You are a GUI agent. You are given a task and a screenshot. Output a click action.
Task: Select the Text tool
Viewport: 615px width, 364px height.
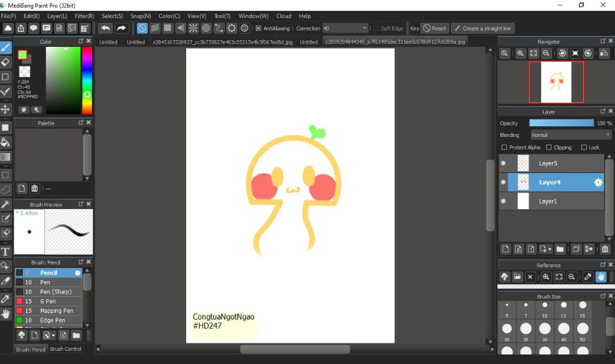(x=5, y=252)
